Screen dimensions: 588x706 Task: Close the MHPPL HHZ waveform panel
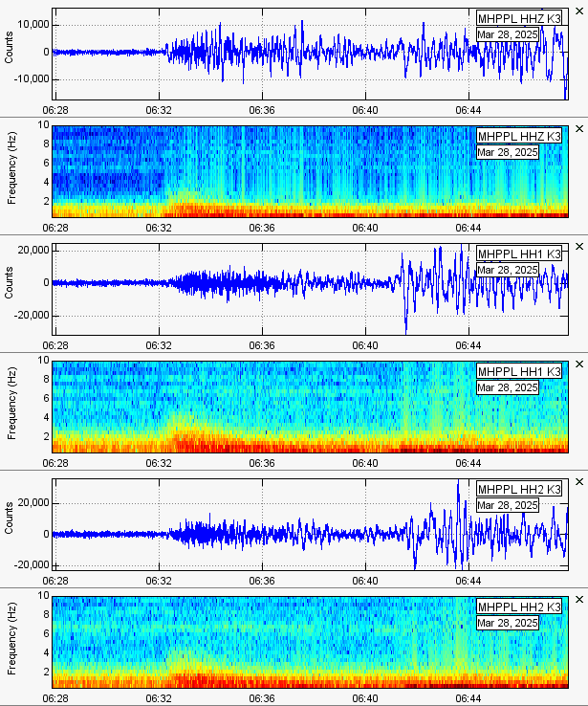(578, 8)
